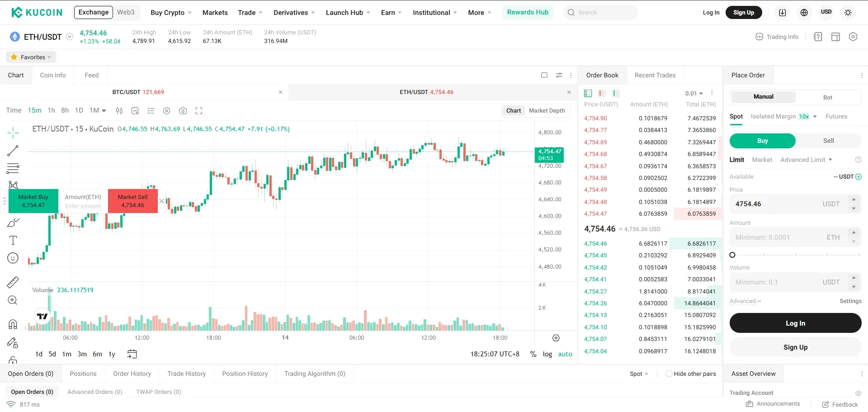The image size is (868, 412).
Task: Open the candlestick chart type selector
Action: point(119,111)
